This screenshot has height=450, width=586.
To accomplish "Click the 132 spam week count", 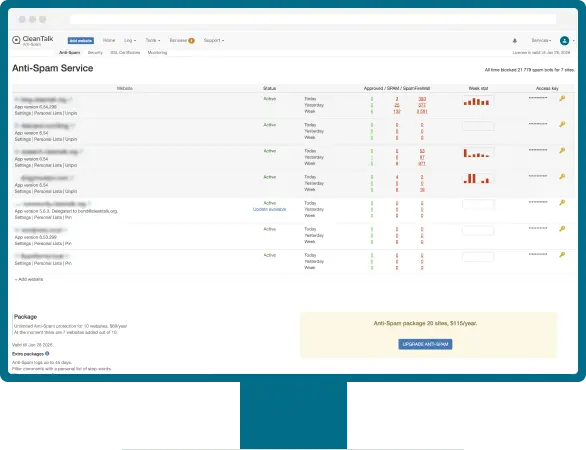I will [x=397, y=111].
